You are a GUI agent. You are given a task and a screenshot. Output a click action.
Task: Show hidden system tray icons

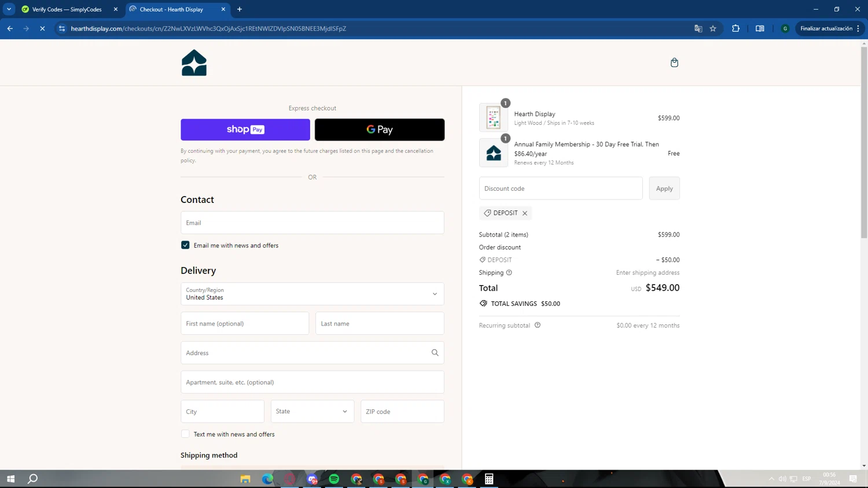(x=771, y=479)
